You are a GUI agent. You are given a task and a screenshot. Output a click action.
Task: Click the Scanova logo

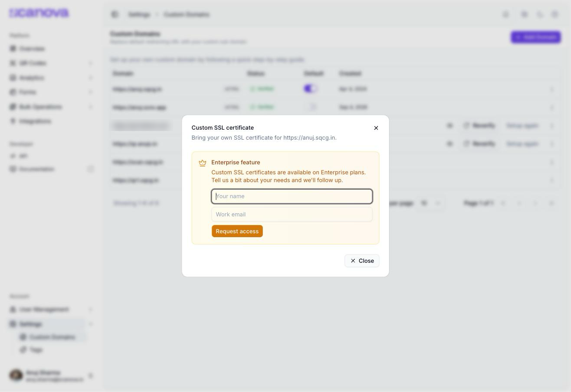click(x=39, y=13)
